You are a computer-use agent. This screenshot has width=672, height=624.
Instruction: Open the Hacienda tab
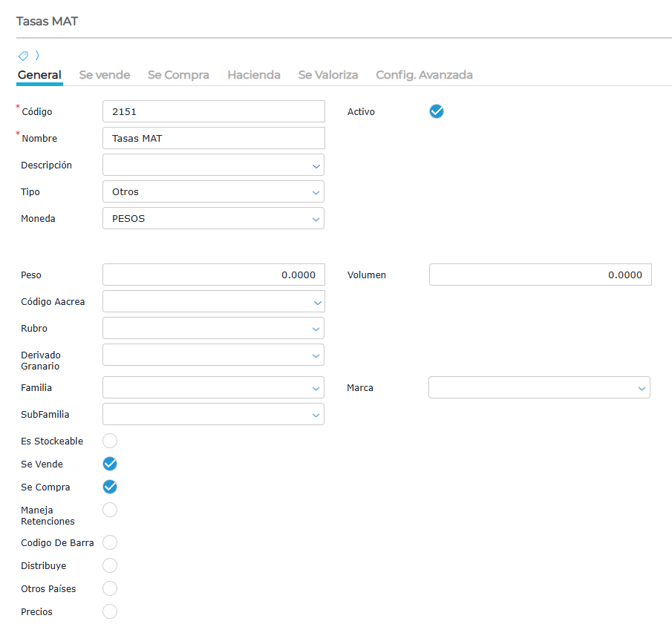coord(254,75)
